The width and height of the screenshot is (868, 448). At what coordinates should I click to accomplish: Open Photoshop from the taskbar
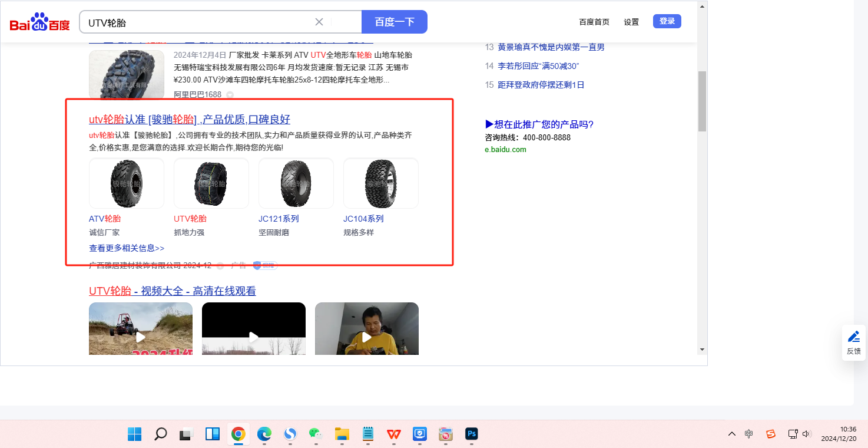(471, 434)
